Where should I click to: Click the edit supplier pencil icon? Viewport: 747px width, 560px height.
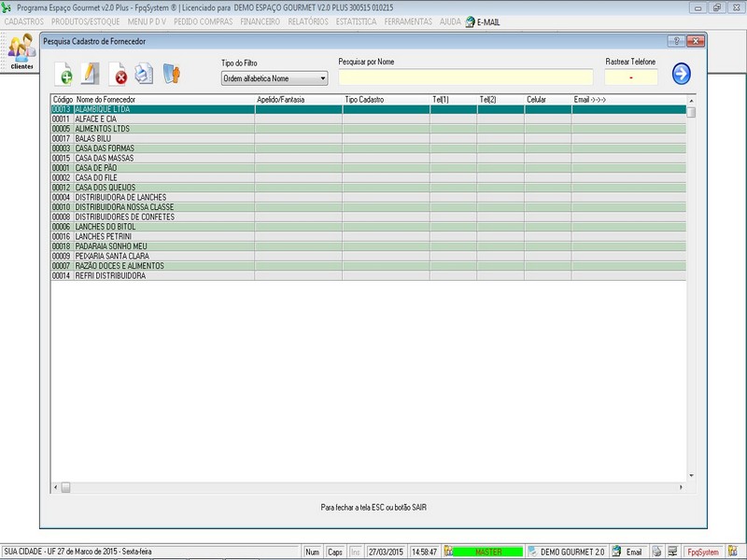tap(90, 73)
